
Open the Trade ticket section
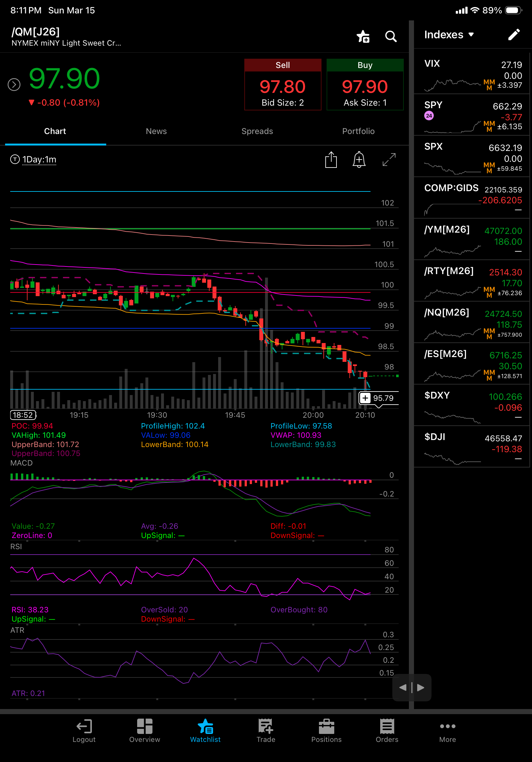tap(266, 730)
